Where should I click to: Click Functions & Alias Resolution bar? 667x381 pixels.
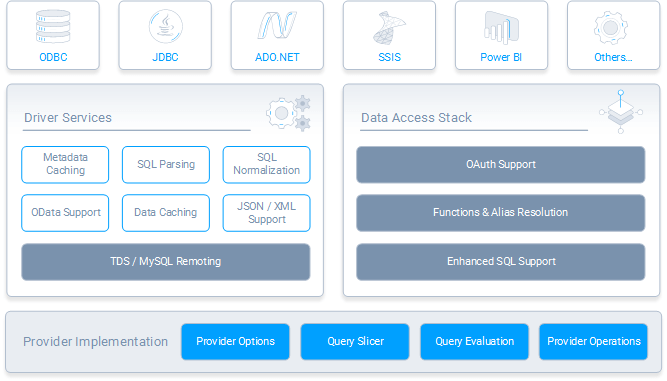click(501, 213)
